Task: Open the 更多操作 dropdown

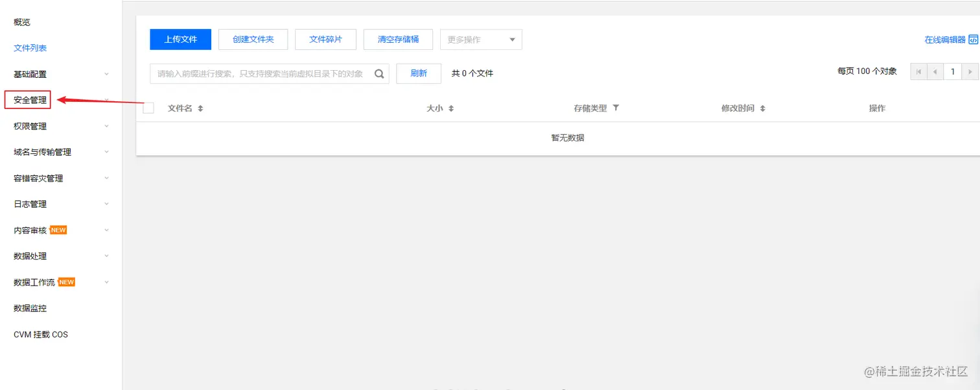Action: 481,40
